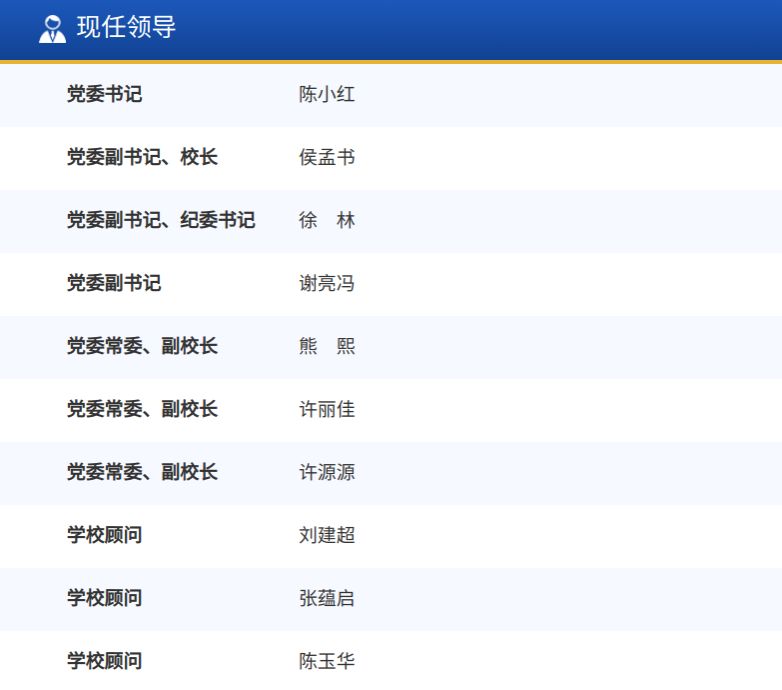The height and width of the screenshot is (690, 782).
Task: Click the advisor name 刘建超
Action: pyautogui.click(x=327, y=536)
